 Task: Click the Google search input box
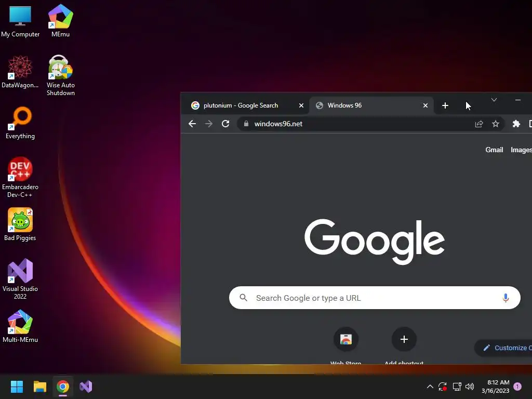[x=375, y=298]
